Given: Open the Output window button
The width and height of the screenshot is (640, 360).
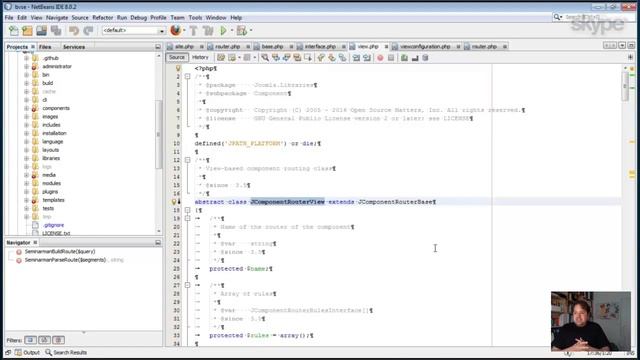Looking at the screenshot, I should pyautogui.click(x=27, y=352).
